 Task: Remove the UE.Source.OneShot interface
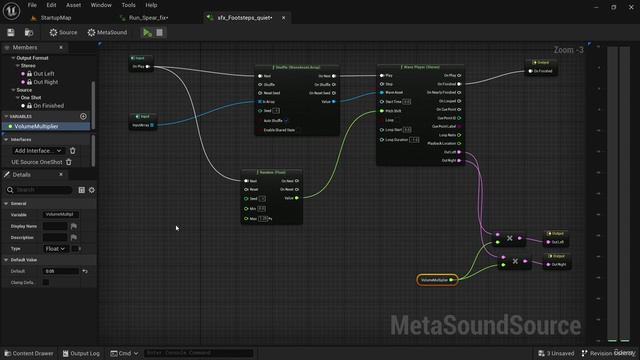pos(69,162)
